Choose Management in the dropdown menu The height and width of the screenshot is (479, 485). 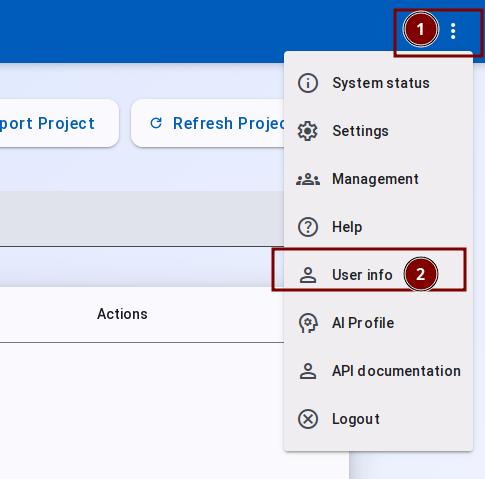click(x=378, y=179)
